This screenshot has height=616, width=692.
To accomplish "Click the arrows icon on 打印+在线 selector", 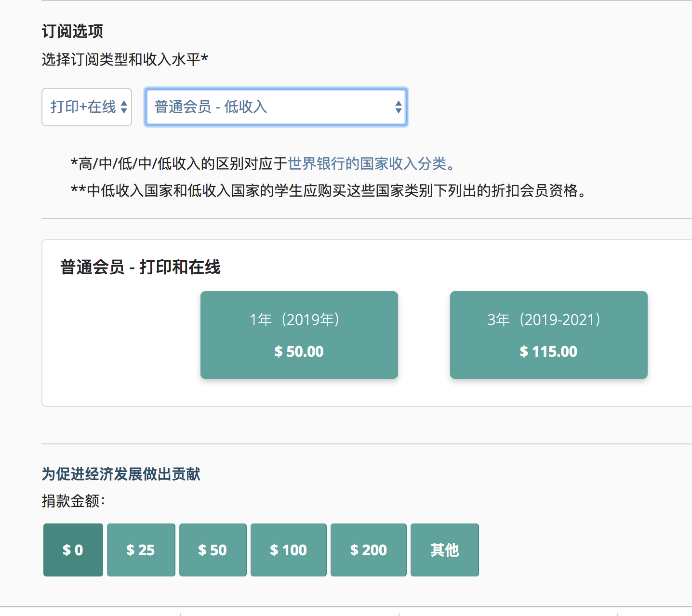I will (x=124, y=107).
